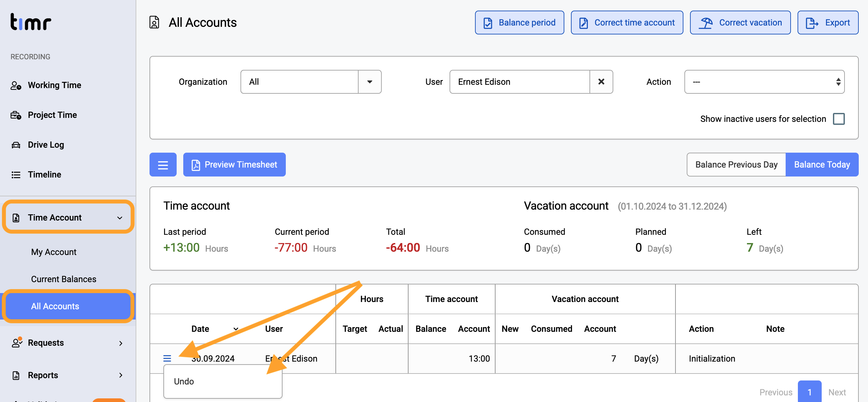Open Current Balances in sidebar
This screenshot has width=868, height=402.
(x=64, y=279)
